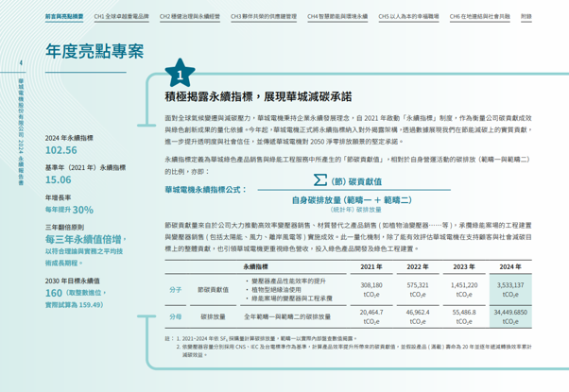Click the 年增長率 label
The height and width of the screenshot is (392, 569).
tap(58, 197)
